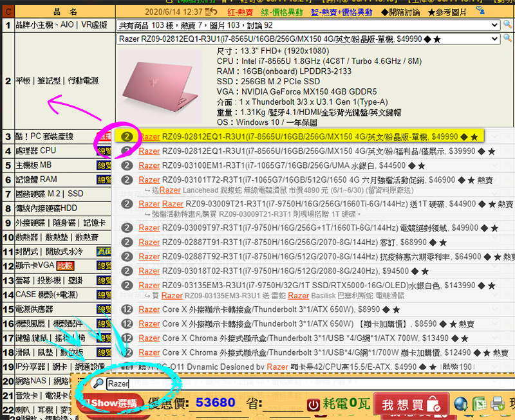
Task: Click the ◆ icon on Razer Core X $8990 row
Action: tap(386, 309)
